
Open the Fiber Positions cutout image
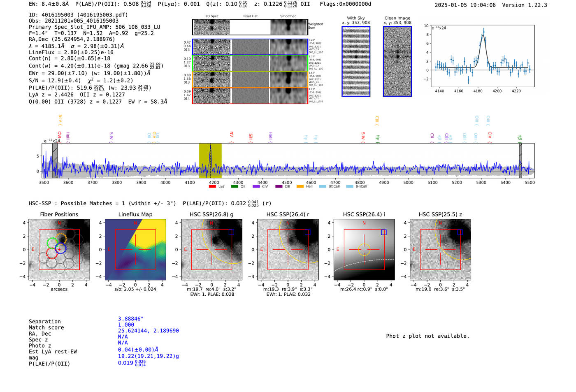coord(59,250)
